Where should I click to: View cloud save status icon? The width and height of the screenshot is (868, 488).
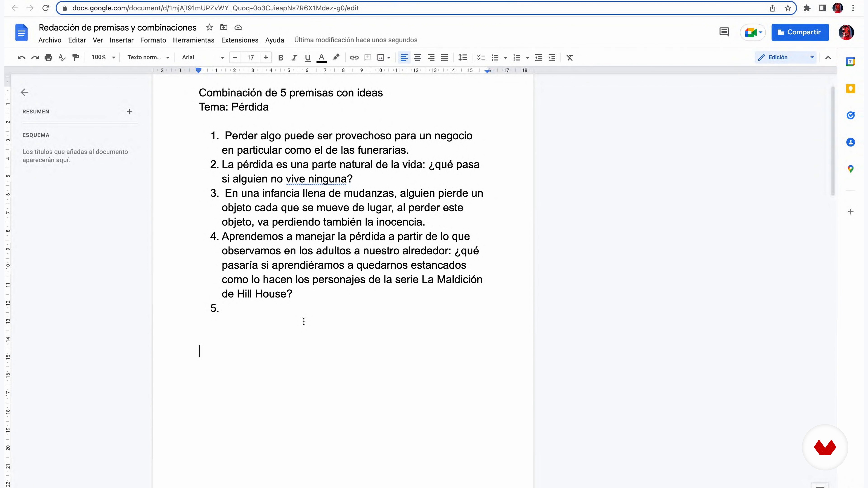(238, 27)
